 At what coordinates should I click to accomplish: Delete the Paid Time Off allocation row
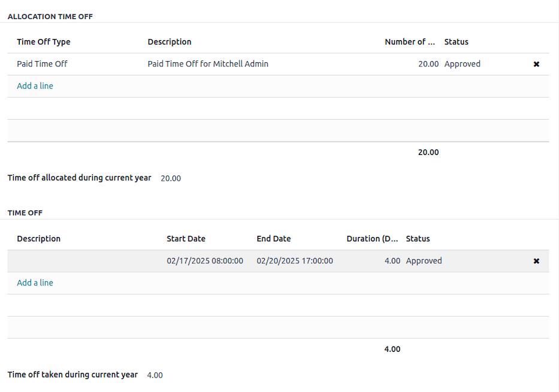pyautogui.click(x=536, y=64)
